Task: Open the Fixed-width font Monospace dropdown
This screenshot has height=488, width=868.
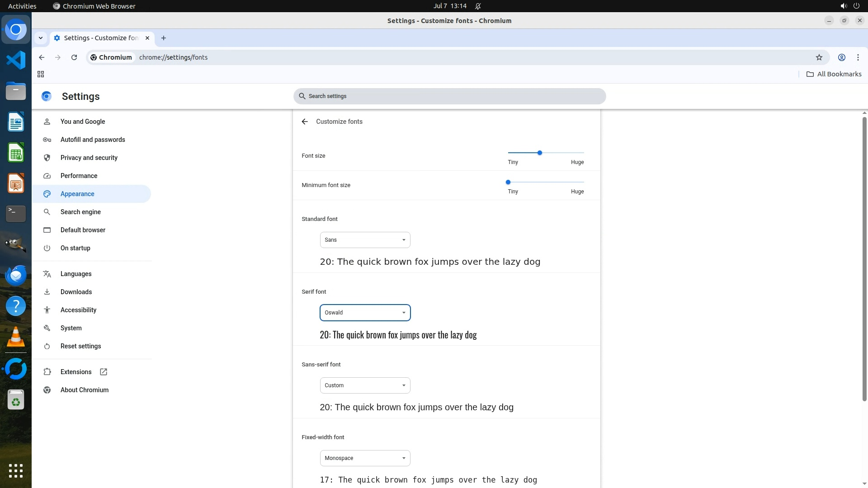Action: click(365, 458)
